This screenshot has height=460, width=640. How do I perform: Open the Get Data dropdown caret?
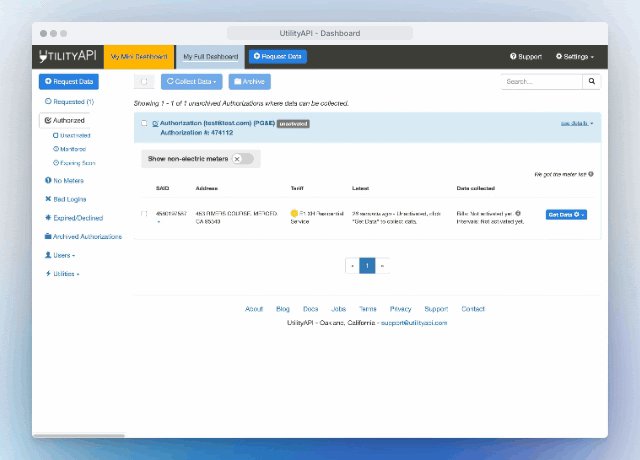583,215
